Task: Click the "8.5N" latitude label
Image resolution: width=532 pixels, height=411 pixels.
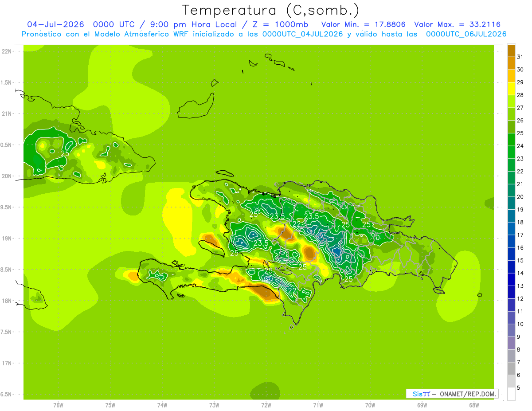Action: [6, 270]
